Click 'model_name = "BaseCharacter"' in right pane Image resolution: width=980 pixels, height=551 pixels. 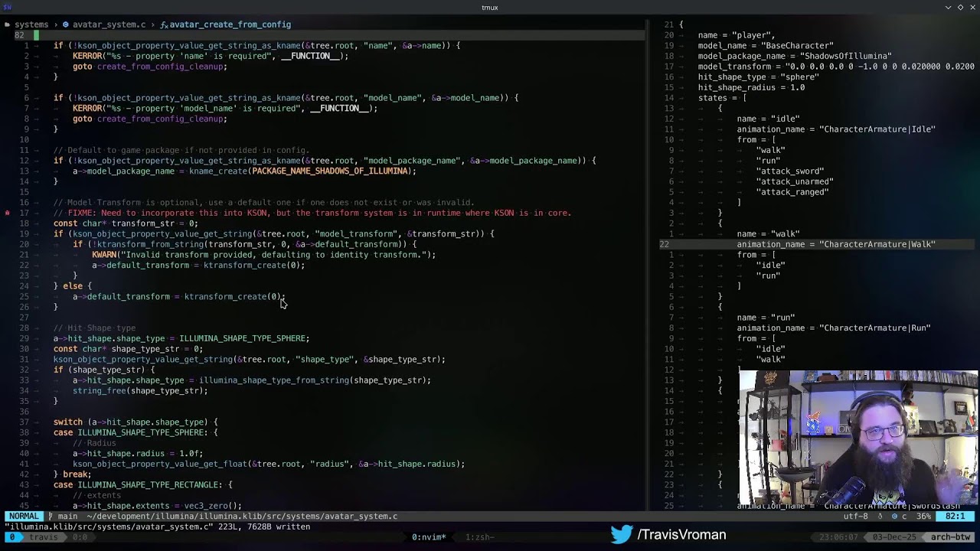click(766, 46)
